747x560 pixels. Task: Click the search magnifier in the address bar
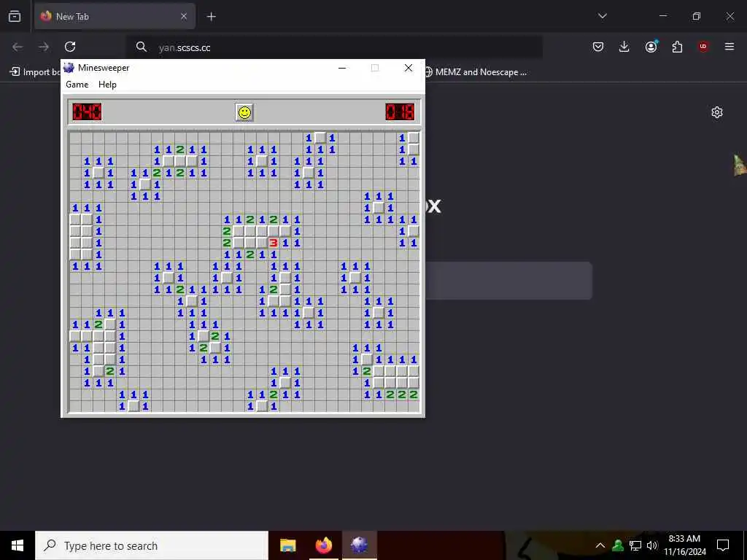141,47
